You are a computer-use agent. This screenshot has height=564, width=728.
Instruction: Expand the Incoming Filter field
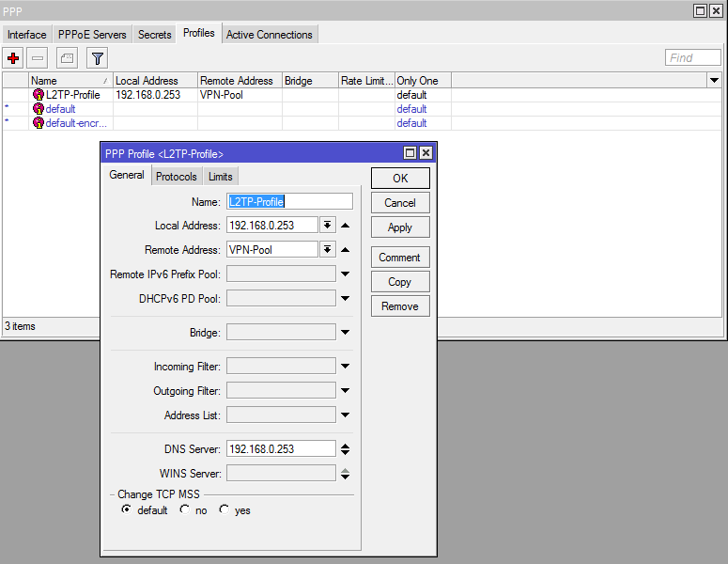pyautogui.click(x=345, y=366)
